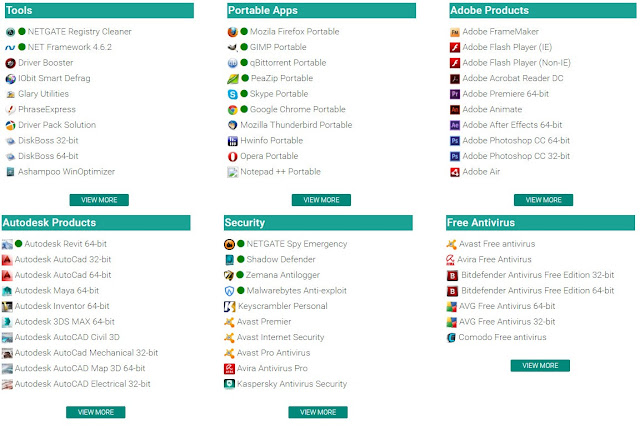Image resolution: width=640 pixels, height=429 pixels.
Task: Open the Autodesk Revit 64-bit link
Action: (65, 244)
